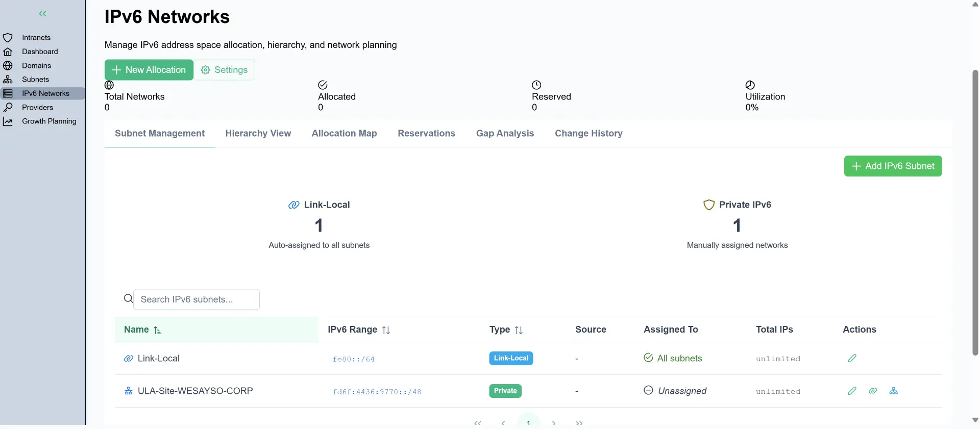The image size is (980, 429).
Task: Click the Search IPv6 subnets field
Action: [197, 299]
